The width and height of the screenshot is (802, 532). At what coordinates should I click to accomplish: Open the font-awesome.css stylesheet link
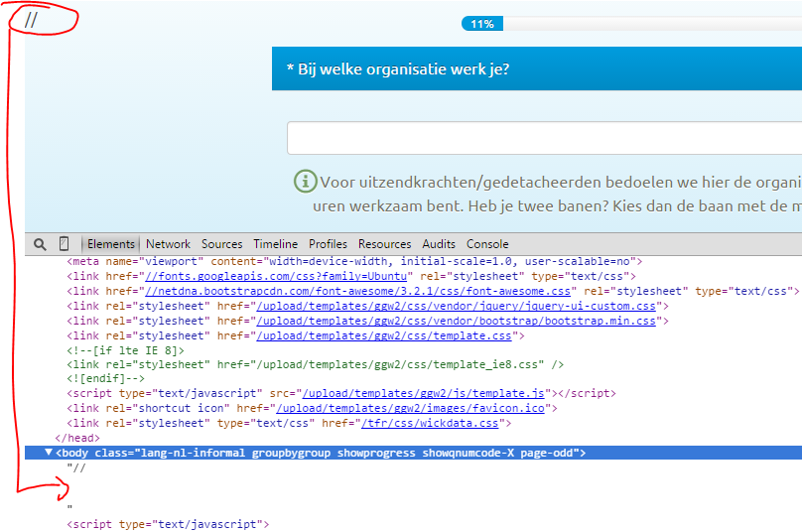click(358, 292)
